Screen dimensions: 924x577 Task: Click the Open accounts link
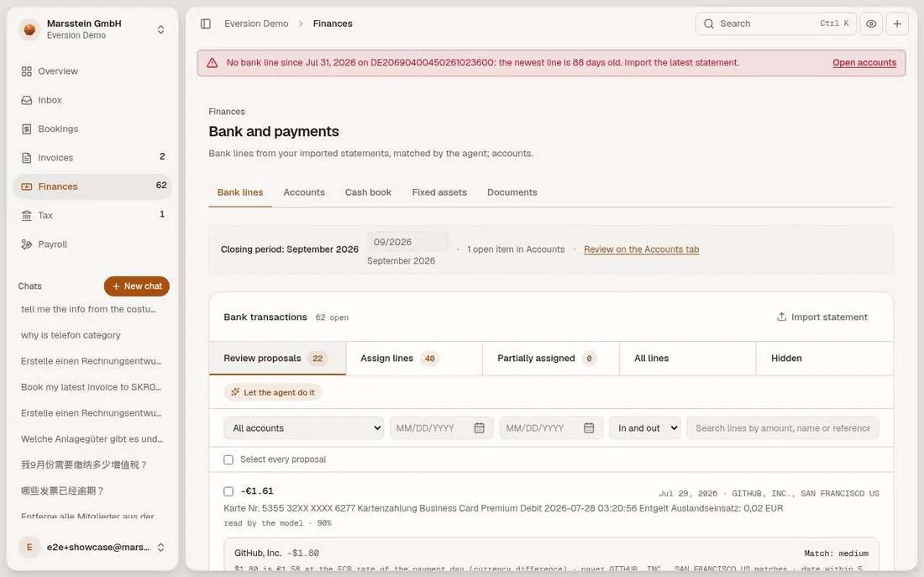point(864,62)
